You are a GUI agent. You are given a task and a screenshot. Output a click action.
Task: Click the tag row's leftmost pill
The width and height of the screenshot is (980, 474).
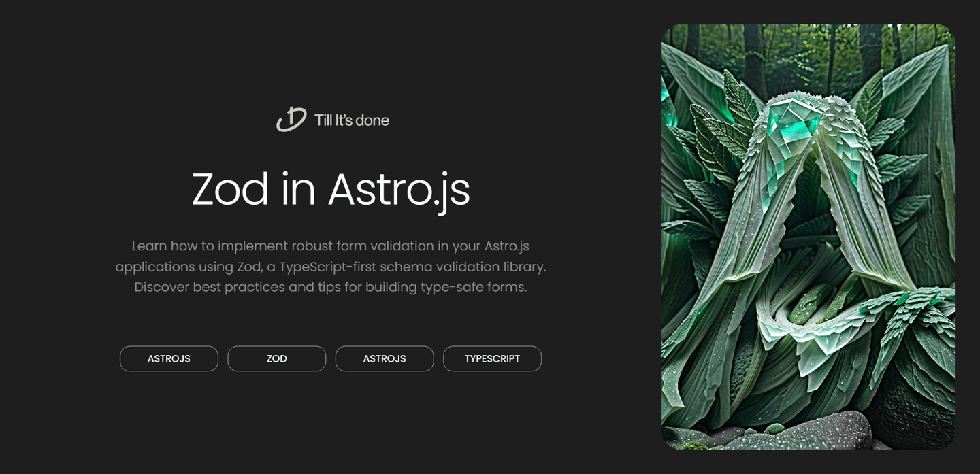coord(169,358)
